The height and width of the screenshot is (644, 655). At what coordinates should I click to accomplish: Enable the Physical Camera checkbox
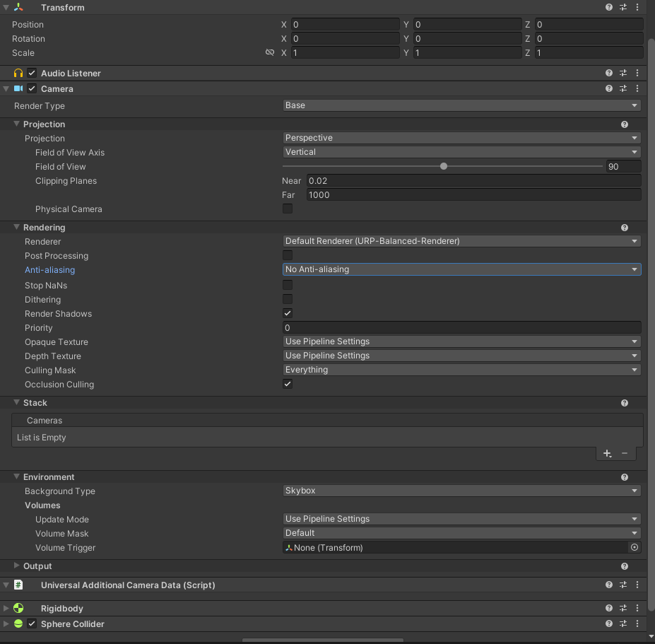(288, 209)
